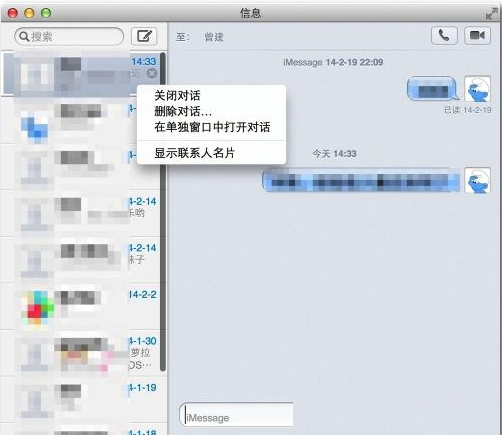This screenshot has width=502, height=435.
Task: Click the 已读 14-2-19 read receipt
Action: pyautogui.click(x=468, y=110)
